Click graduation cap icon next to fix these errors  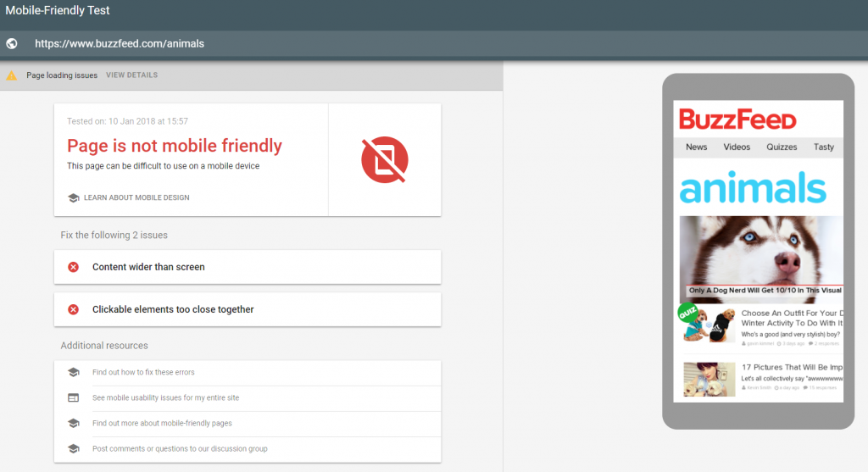pos(73,372)
